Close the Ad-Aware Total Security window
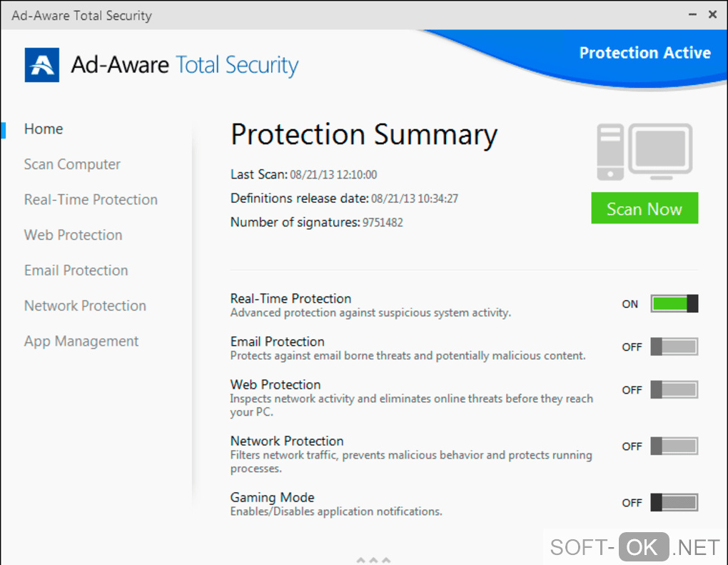728x565 pixels. click(712, 14)
